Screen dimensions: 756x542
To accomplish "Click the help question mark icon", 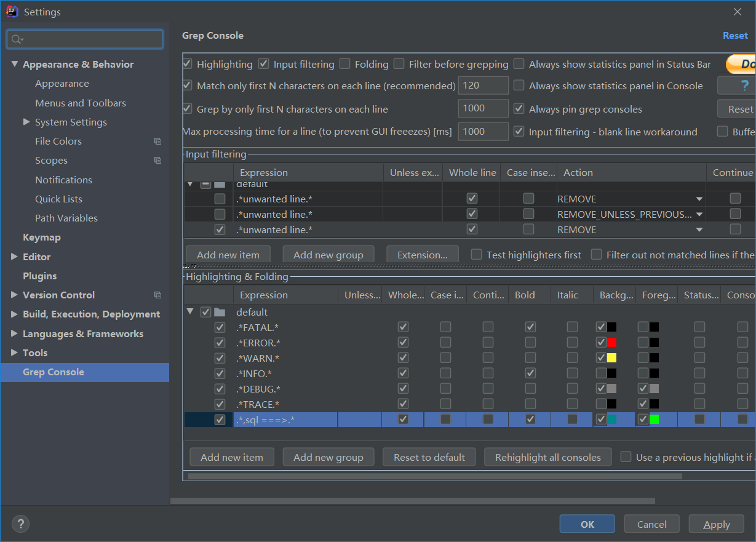I will coord(20,524).
